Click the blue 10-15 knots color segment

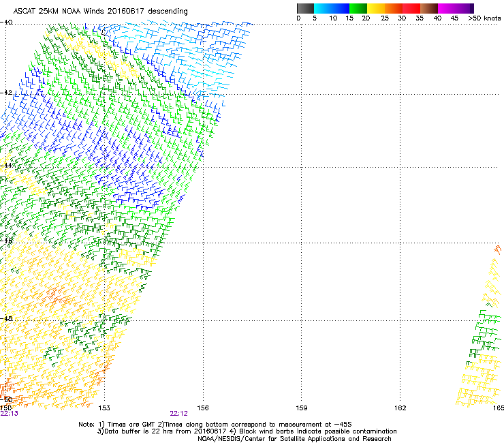tap(341, 8)
